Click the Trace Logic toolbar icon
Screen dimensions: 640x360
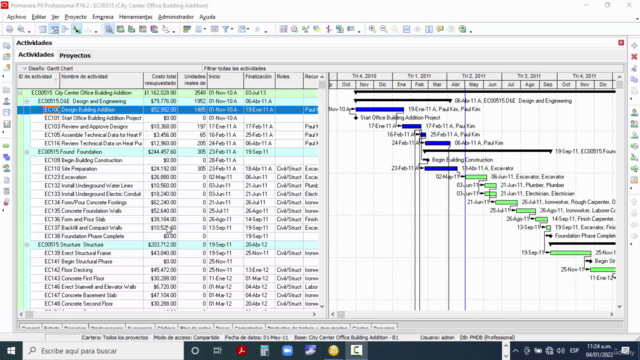(x=165, y=29)
